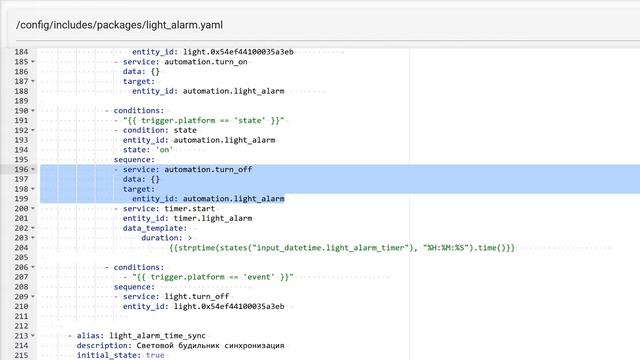Collapse the fold arrow on line 185

[33, 62]
